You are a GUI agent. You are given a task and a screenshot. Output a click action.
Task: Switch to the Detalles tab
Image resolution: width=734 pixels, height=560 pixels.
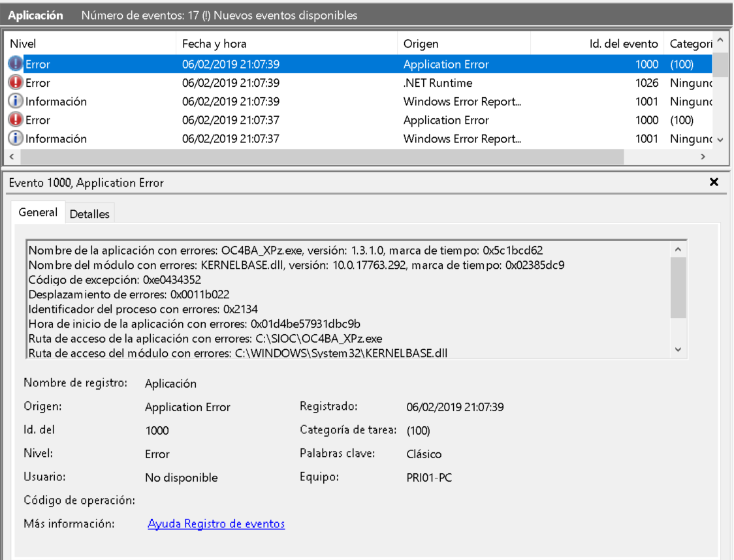tap(89, 213)
